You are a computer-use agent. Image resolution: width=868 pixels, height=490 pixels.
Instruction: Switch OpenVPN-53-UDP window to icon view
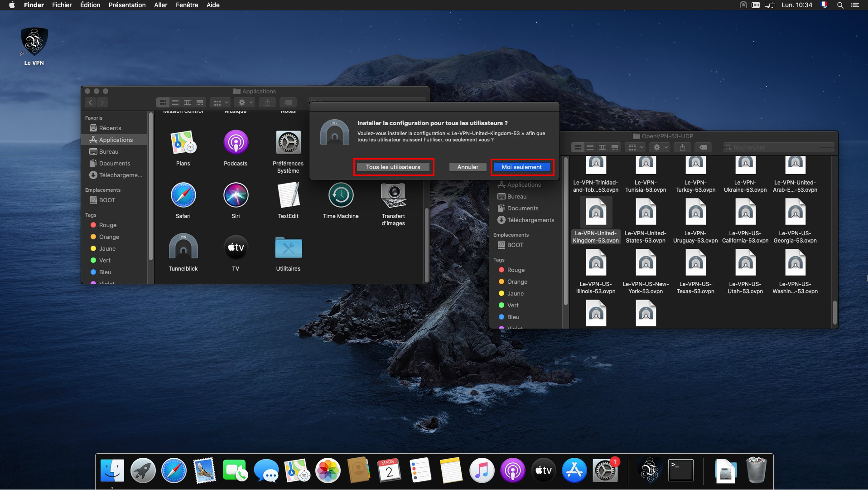578,147
